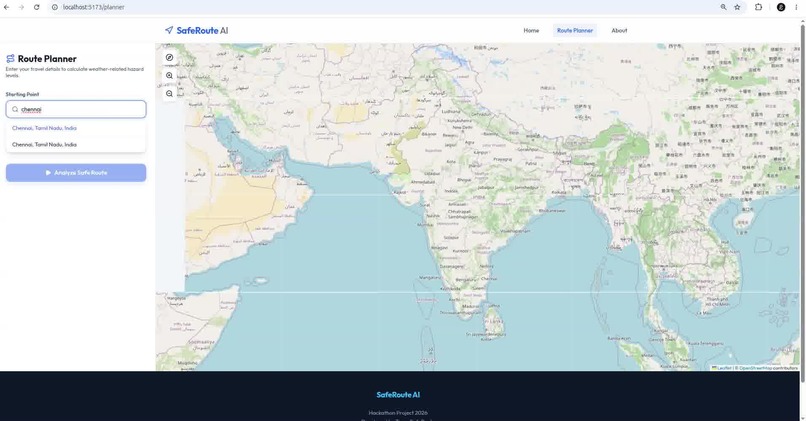Viewport: 806px width, 421px height.
Task: Click the Madurai label on the map
Action: click(x=471, y=306)
